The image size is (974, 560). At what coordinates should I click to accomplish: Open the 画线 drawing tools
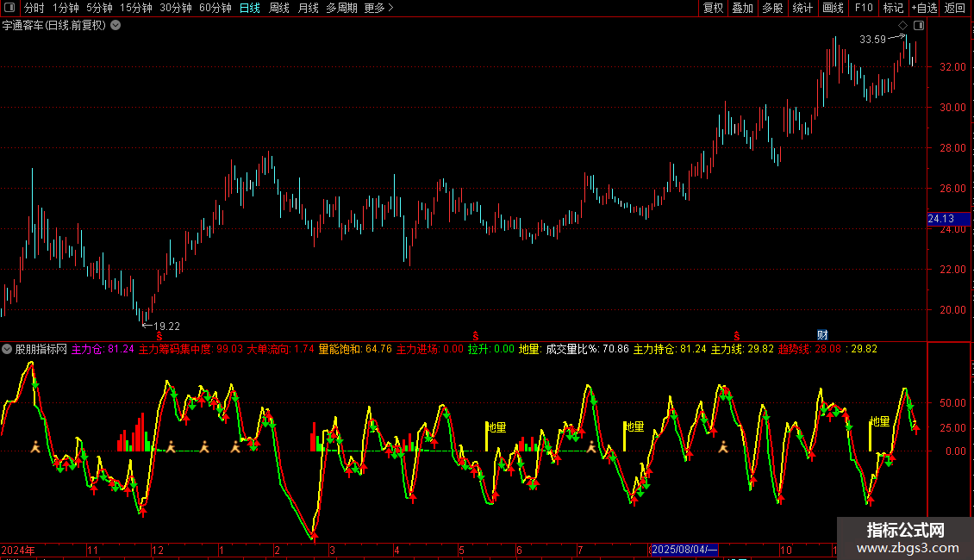point(833,8)
